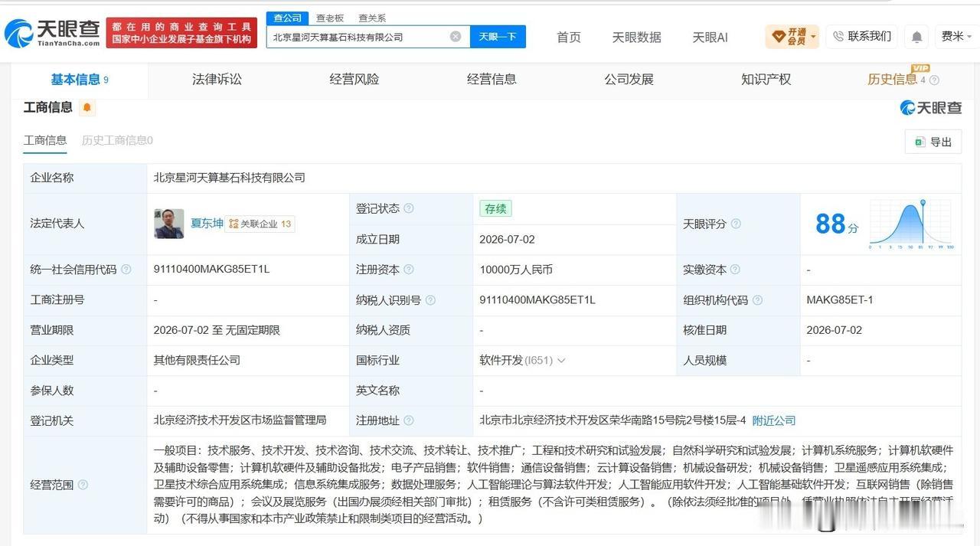
Task: Click the 存续 status tag
Action: pyautogui.click(x=495, y=208)
